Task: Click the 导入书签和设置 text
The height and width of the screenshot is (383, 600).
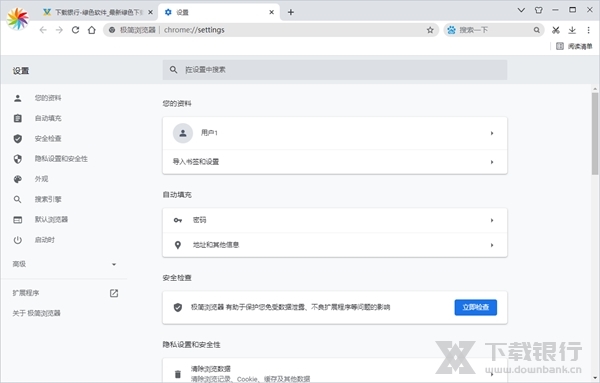Action: pyautogui.click(x=196, y=162)
